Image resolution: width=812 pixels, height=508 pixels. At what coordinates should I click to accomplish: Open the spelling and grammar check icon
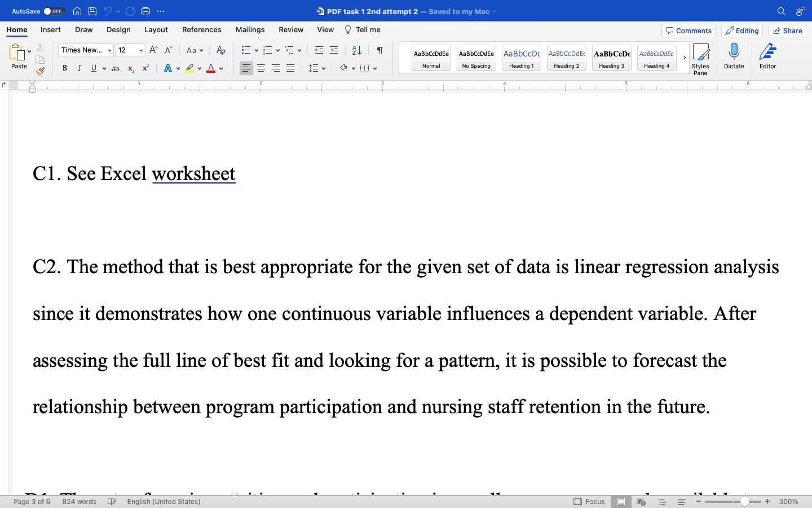pos(112,501)
